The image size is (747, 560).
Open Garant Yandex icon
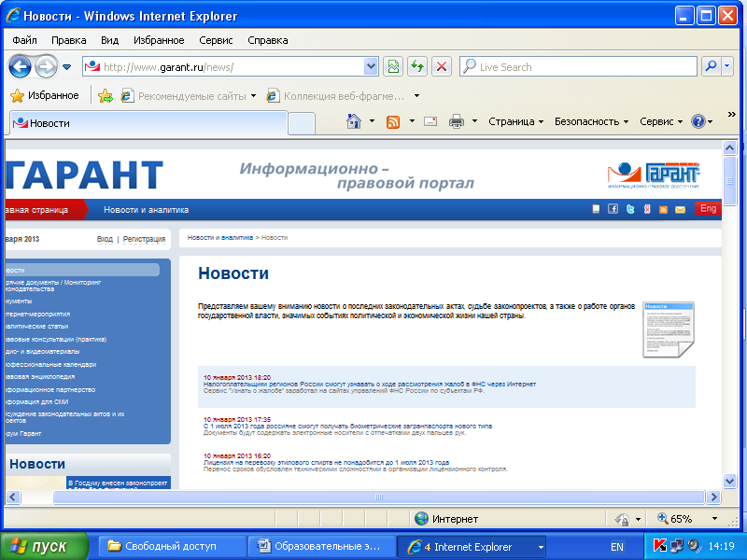coord(647,209)
